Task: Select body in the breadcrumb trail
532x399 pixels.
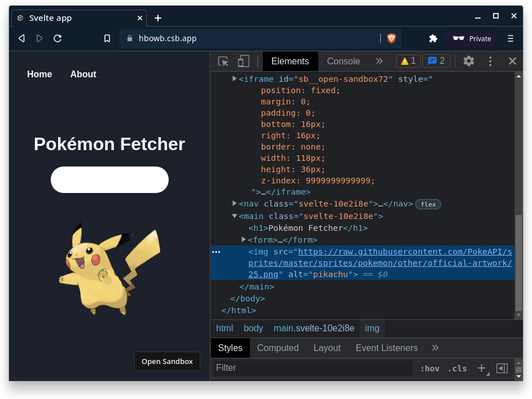Action: [253, 328]
